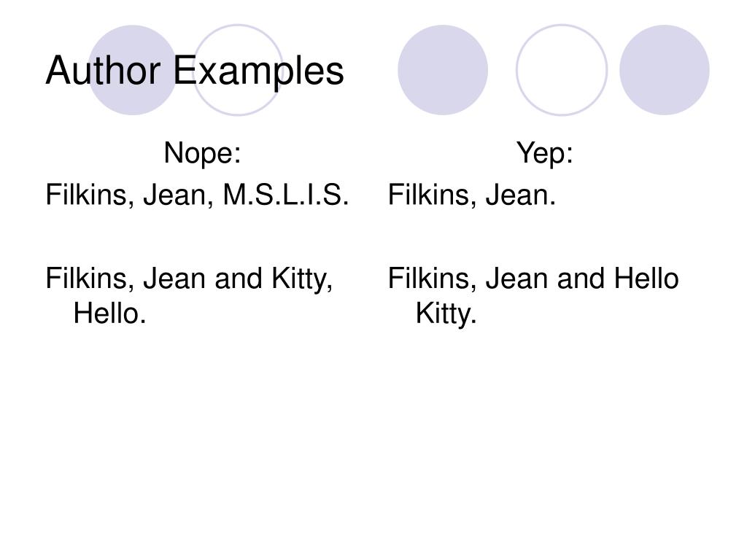Click the word "Kitty." in the right column
This screenshot has height=560, width=747.
pos(446,314)
